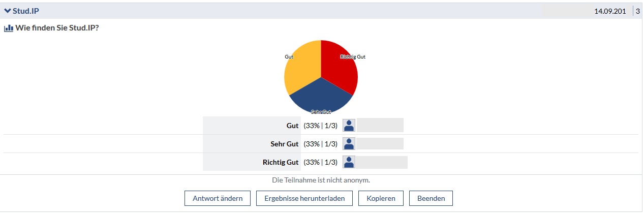644x213 pixels.
Task: Click the number 3 counter in the header
Action: coord(637,11)
